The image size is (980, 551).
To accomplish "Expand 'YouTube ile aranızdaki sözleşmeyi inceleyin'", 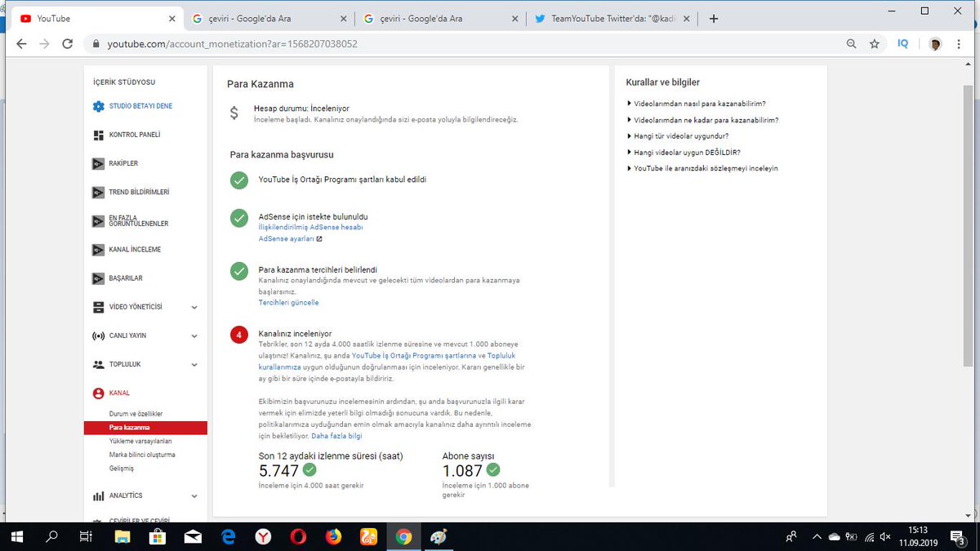I will pos(702,168).
